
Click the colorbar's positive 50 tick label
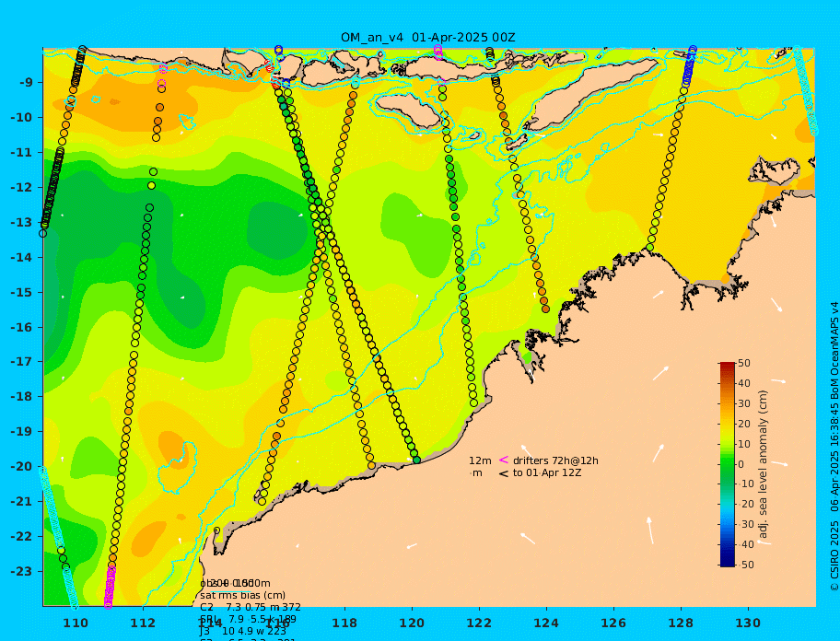tap(744, 363)
